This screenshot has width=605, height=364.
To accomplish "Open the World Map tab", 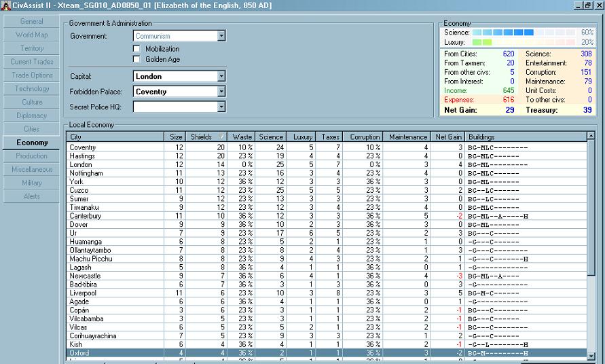I will tap(32, 35).
